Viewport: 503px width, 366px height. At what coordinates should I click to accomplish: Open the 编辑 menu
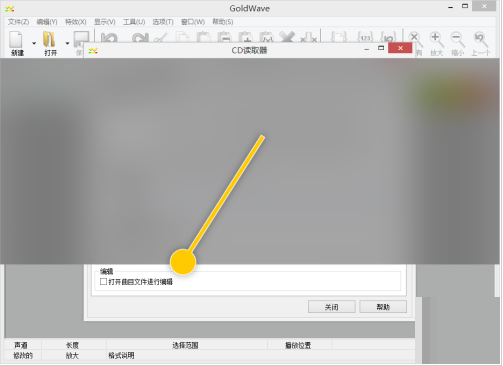(x=47, y=22)
